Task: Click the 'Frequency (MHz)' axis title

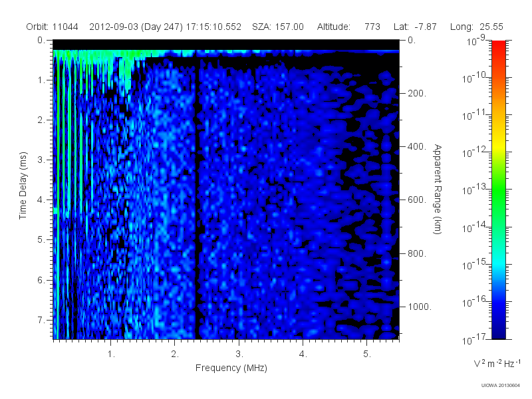Action: coord(231,368)
